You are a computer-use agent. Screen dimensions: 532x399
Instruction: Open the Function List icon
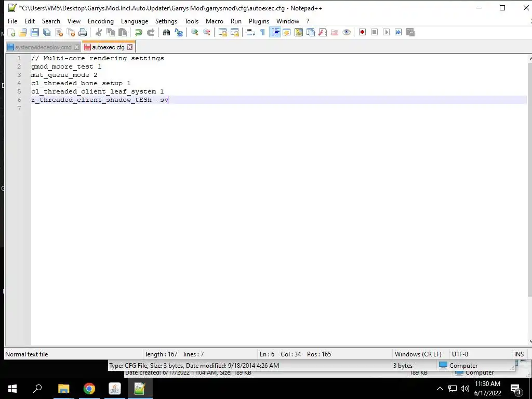click(x=322, y=32)
